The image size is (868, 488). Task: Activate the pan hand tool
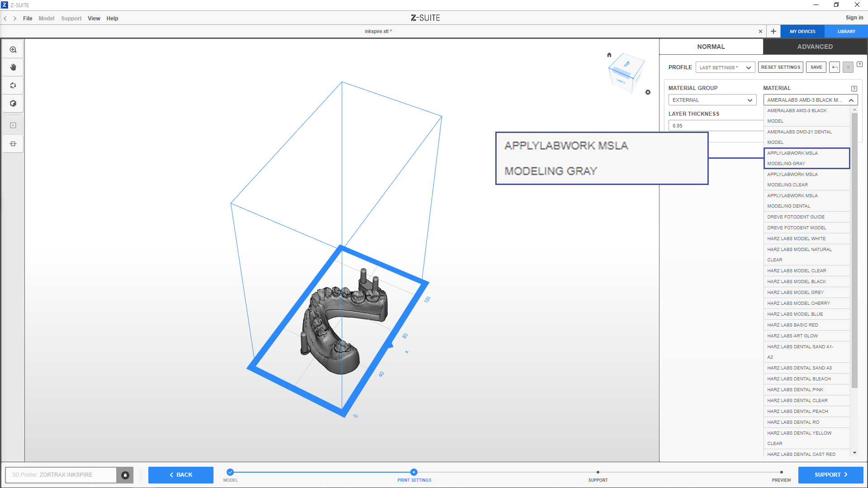pyautogui.click(x=13, y=67)
